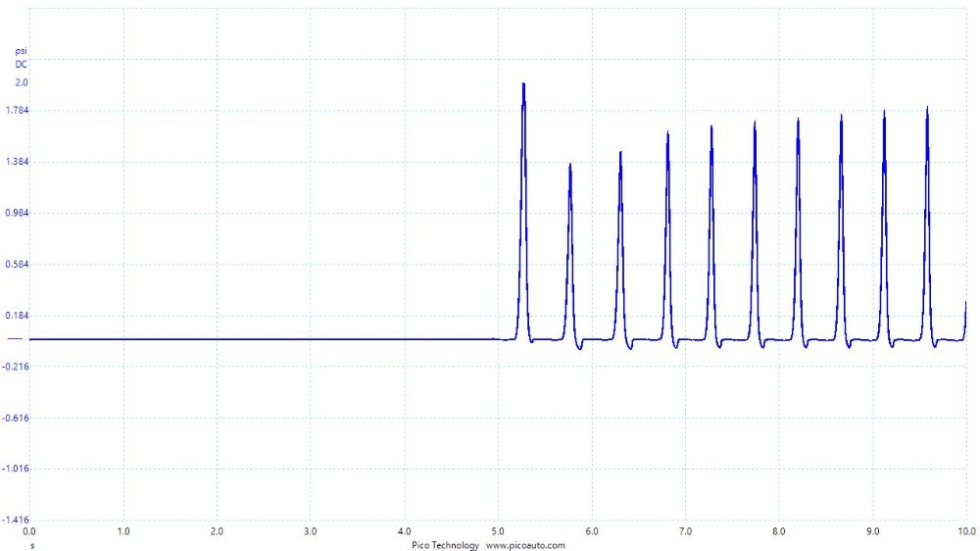980x551 pixels.
Task: Click the 10.0 time axis label
Action: pos(965,530)
